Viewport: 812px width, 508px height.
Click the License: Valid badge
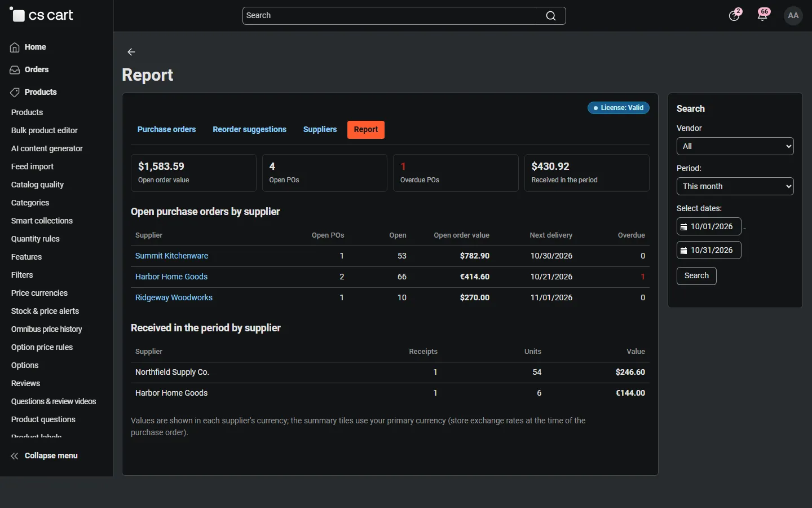pyautogui.click(x=619, y=108)
